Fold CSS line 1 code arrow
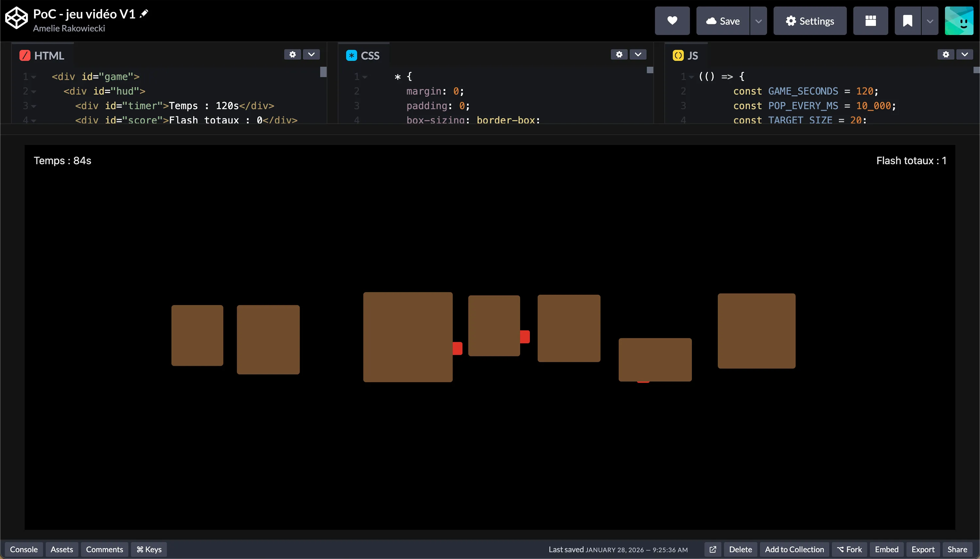The width and height of the screenshot is (980, 559). [x=365, y=77]
